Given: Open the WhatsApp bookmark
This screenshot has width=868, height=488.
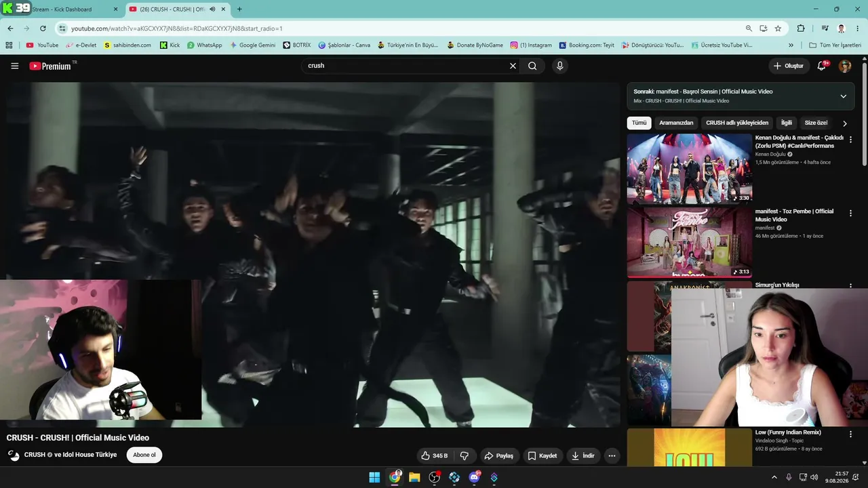Looking at the screenshot, I should [x=204, y=45].
